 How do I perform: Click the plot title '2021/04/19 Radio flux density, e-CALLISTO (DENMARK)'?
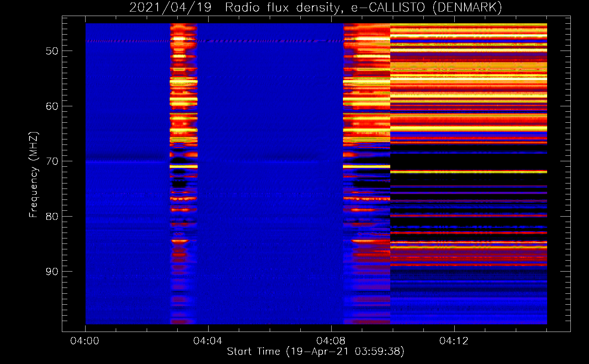[316, 7]
